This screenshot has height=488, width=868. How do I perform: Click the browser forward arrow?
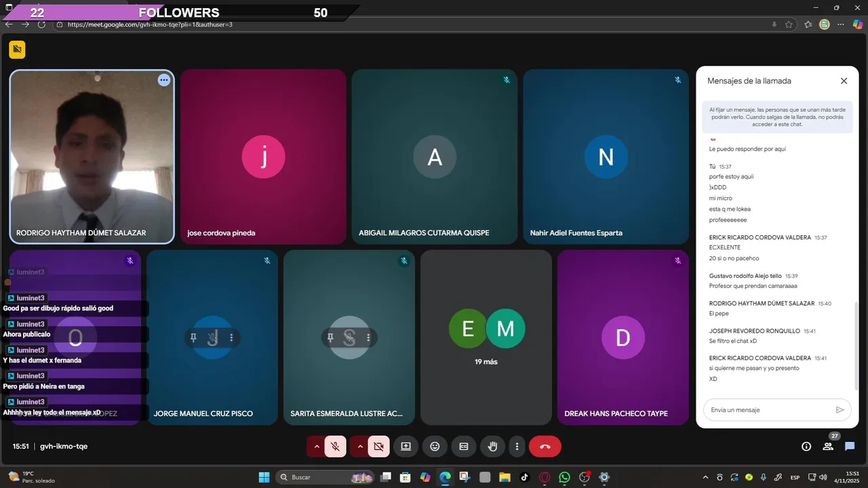[x=25, y=24]
